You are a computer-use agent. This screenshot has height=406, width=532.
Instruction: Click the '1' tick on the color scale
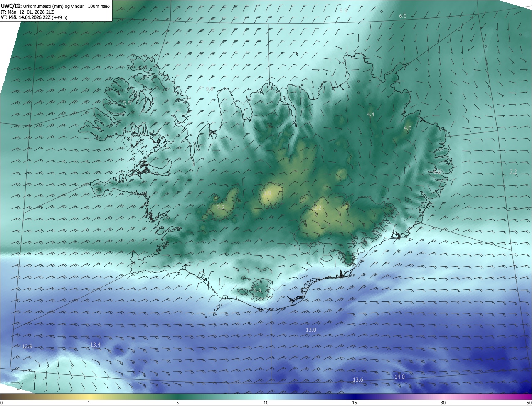pyautogui.click(x=89, y=403)
